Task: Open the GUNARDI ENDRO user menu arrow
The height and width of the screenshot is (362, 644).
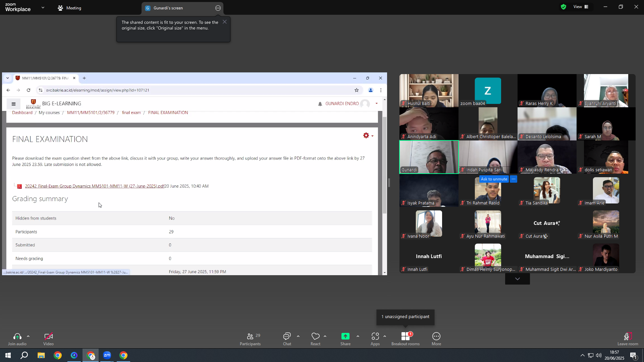Action: [x=377, y=104]
